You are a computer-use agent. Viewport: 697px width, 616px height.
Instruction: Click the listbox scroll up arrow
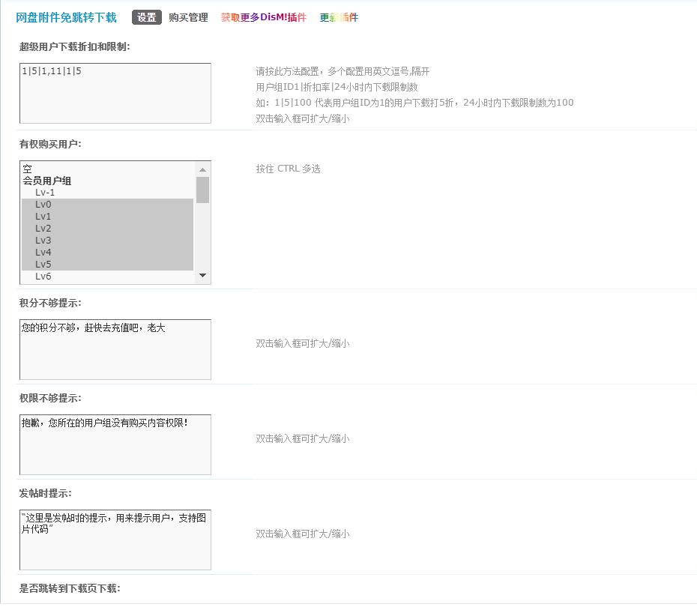click(202, 169)
